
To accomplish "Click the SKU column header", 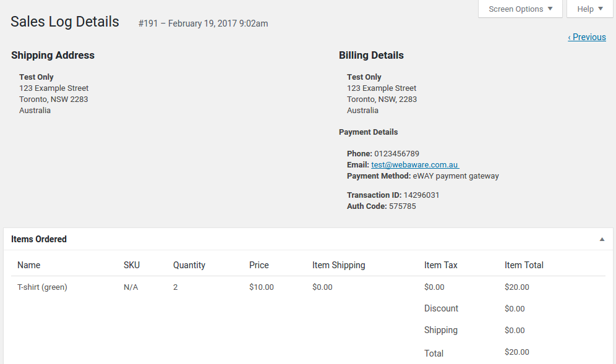I will pyautogui.click(x=132, y=265).
